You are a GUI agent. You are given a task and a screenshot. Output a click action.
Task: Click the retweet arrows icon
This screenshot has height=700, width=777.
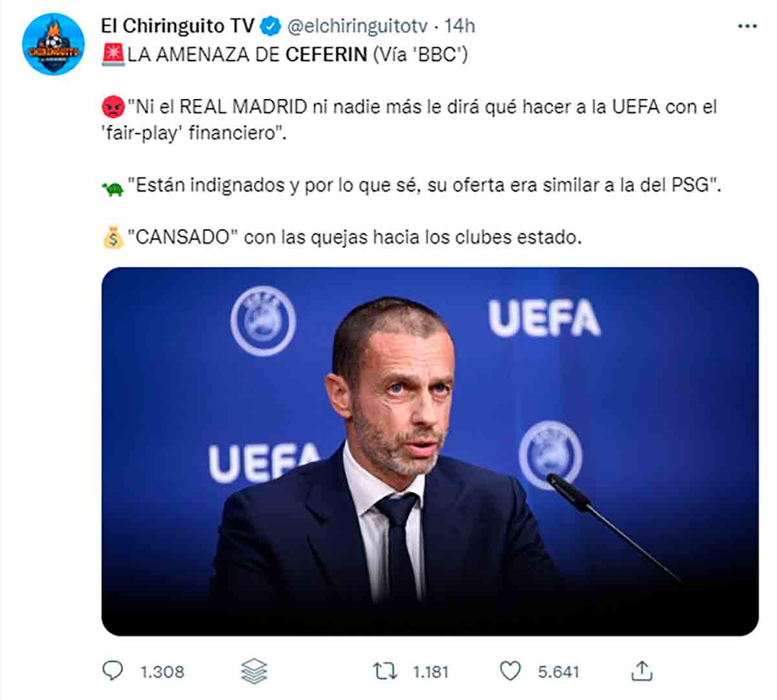[385, 671]
